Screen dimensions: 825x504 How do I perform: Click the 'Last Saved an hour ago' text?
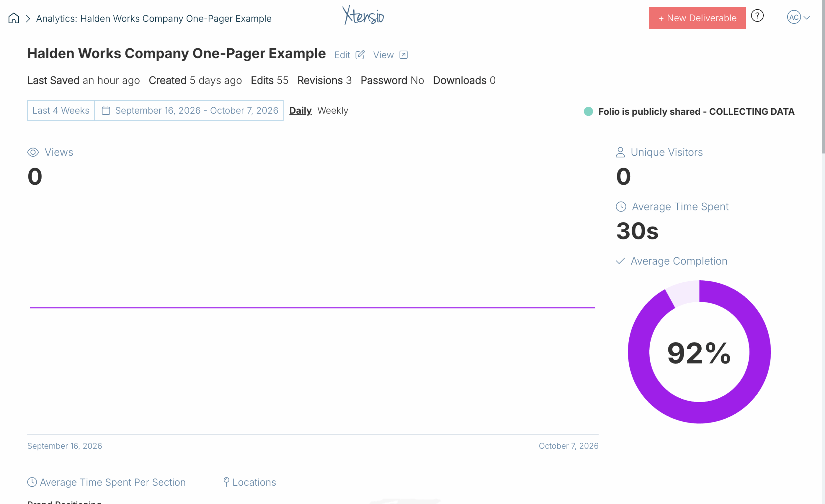pos(84,80)
